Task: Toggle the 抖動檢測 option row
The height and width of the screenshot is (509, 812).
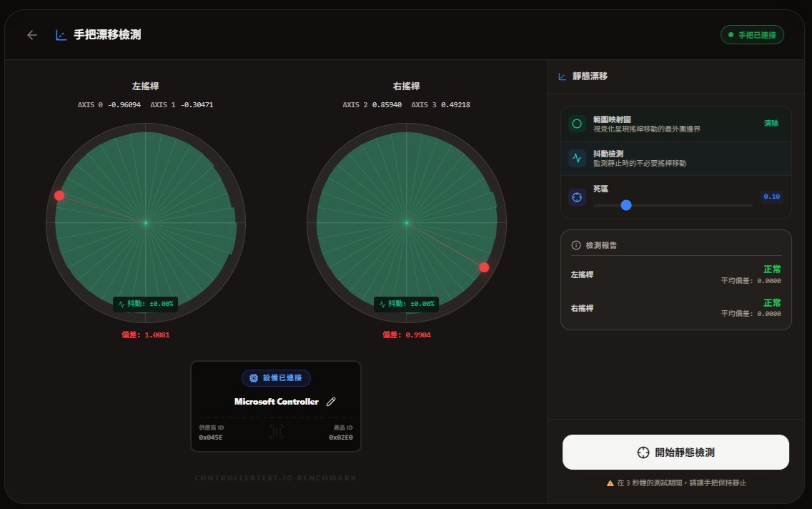Action: click(675, 158)
